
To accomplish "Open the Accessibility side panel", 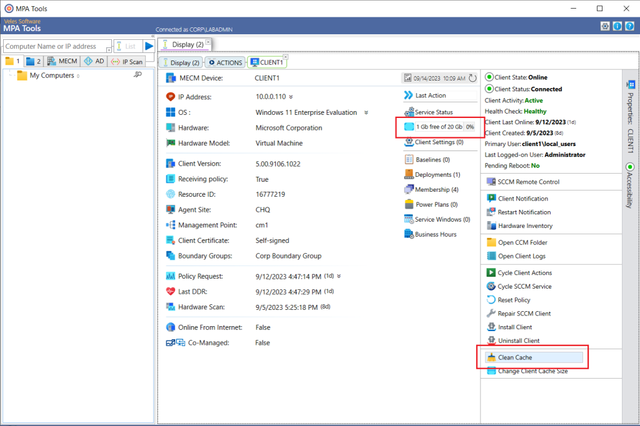I will click(630, 186).
